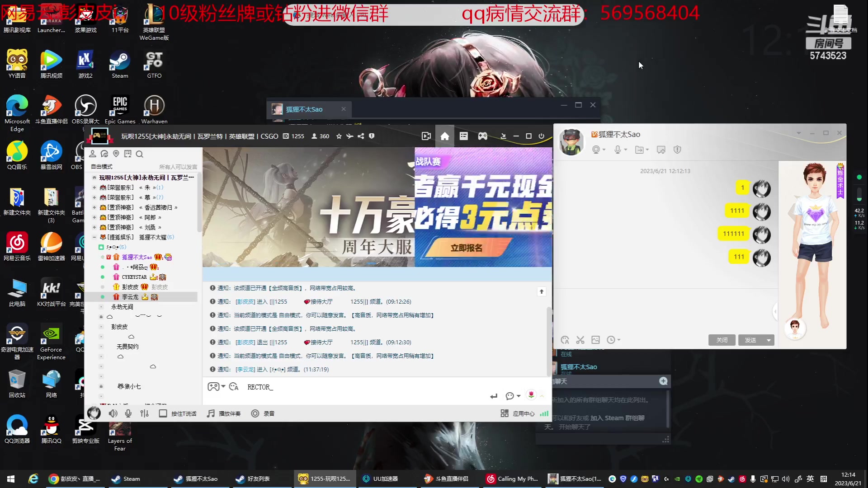868x488 pixels.
Task: Collapse the avatar side panel arrow
Action: 776,311
